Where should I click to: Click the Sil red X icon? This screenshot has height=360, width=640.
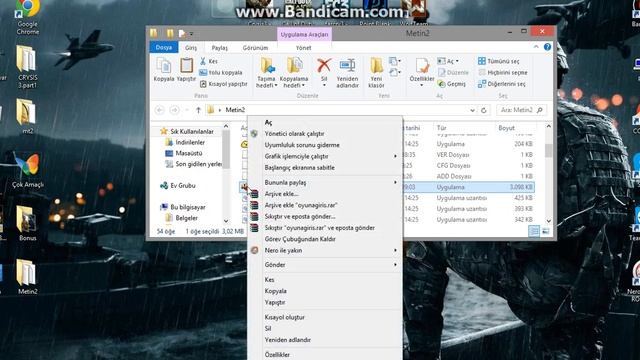324,65
